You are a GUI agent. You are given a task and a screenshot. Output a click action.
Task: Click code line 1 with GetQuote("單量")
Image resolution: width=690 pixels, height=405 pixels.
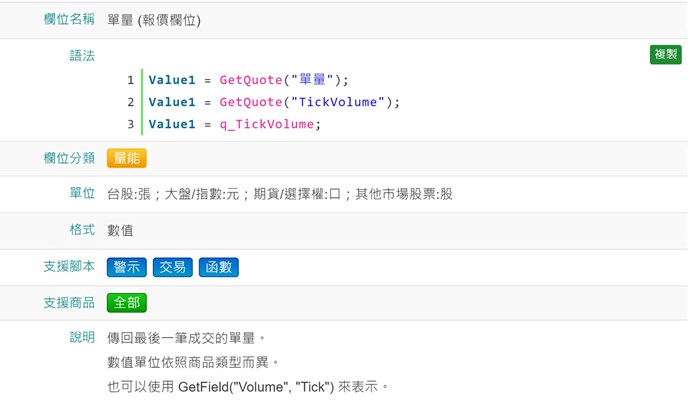[249, 80]
